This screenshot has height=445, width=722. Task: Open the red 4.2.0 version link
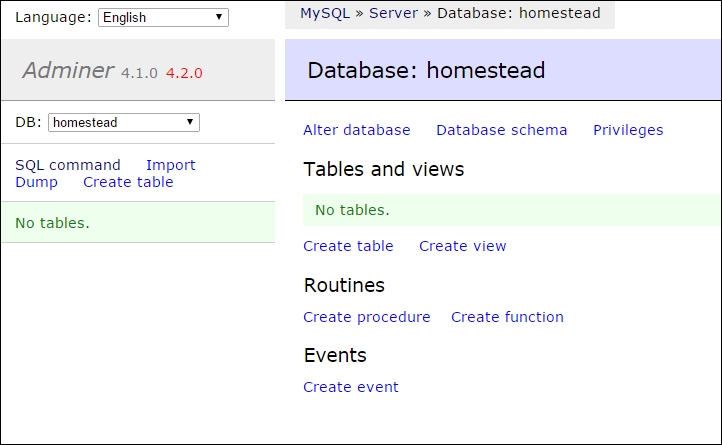coord(184,73)
